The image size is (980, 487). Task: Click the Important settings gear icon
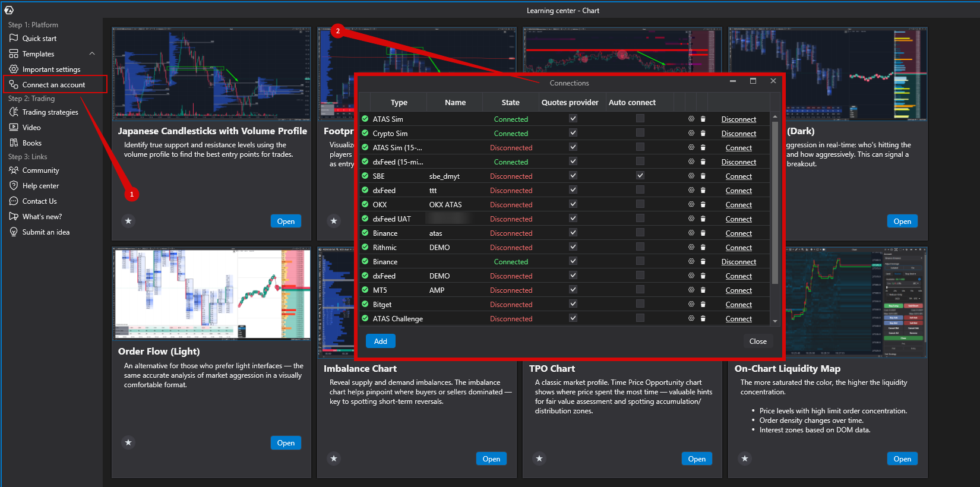(14, 69)
